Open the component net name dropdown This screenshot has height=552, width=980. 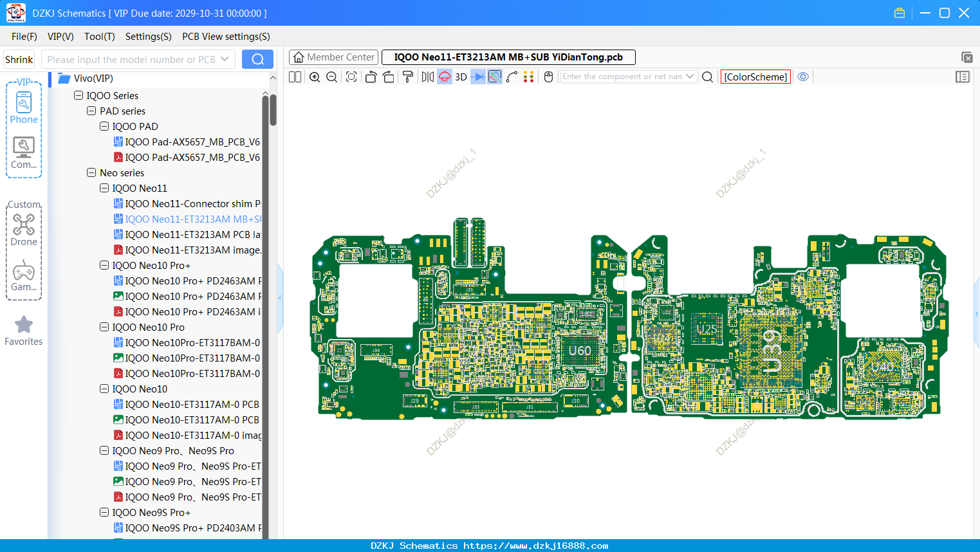690,77
